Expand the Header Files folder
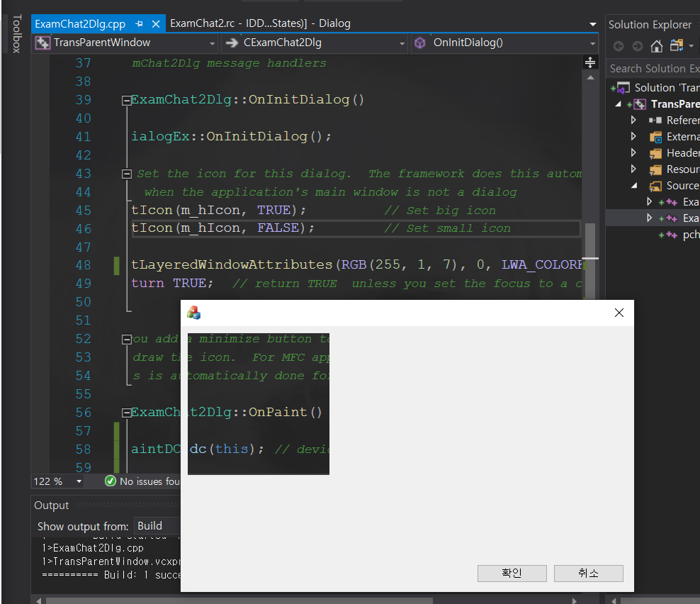 click(x=633, y=152)
